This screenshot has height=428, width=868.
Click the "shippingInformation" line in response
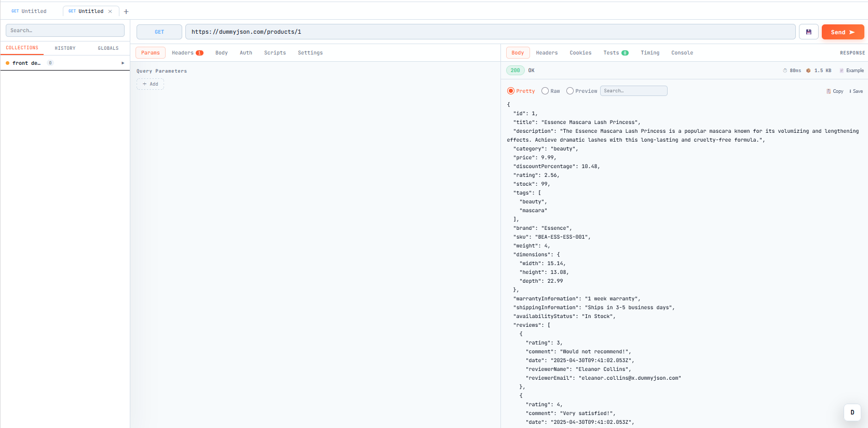click(594, 308)
